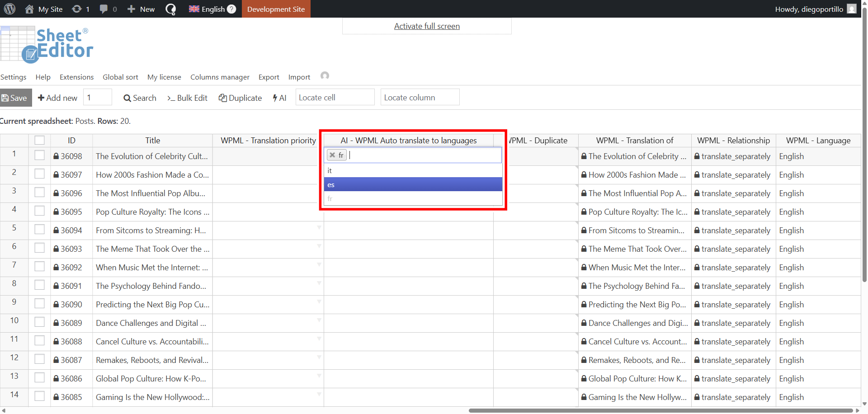Open the Export menu item

click(269, 77)
